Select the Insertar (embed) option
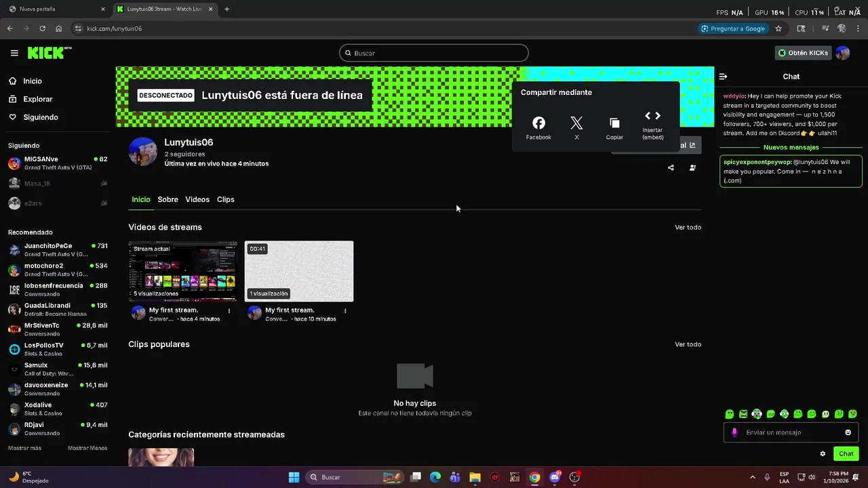Viewport: 868px width, 488px height. coord(652,126)
